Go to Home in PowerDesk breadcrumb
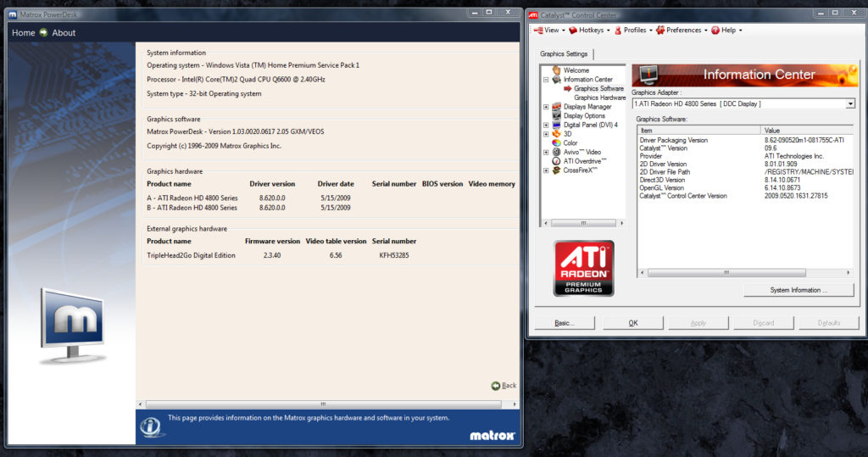This screenshot has height=457, width=868. 23,33
